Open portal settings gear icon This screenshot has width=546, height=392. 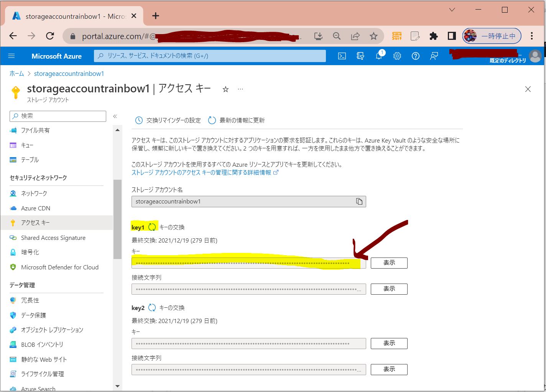pos(397,56)
